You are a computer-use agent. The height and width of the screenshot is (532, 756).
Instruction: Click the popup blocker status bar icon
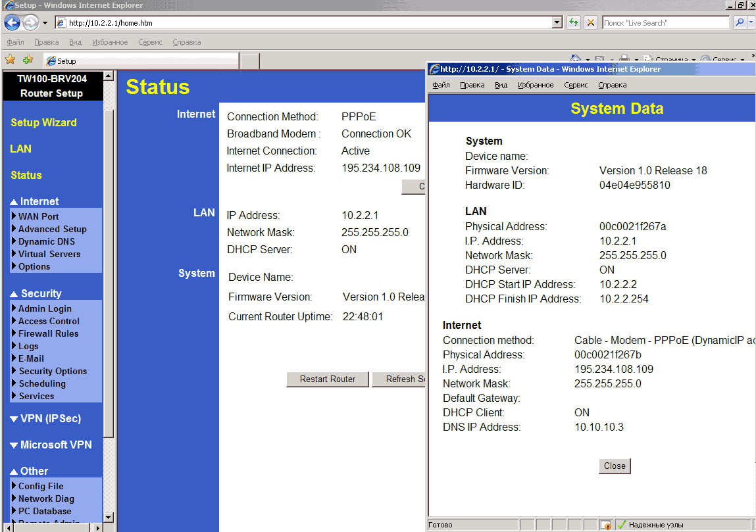[606, 525]
